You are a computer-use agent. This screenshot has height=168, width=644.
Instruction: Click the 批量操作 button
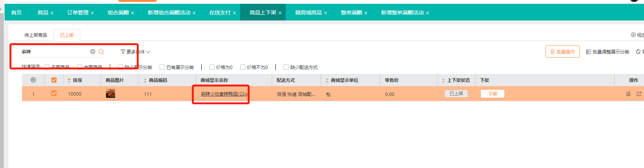pyautogui.click(x=563, y=52)
